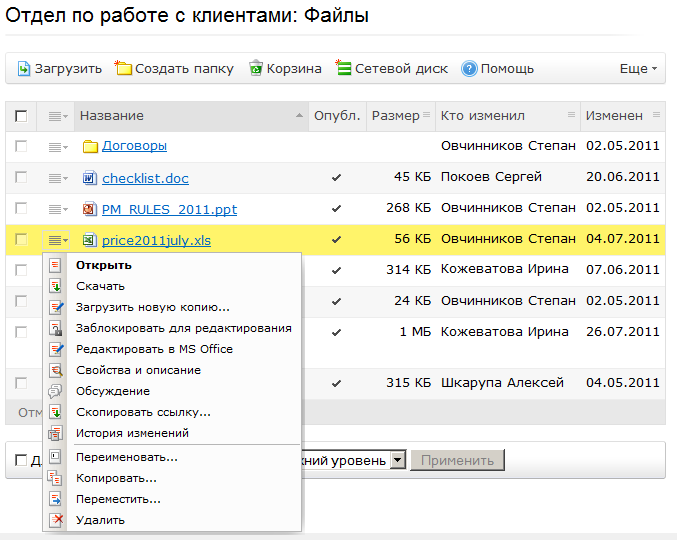The width and height of the screenshot is (677, 540).
Task: Click the Помощь question mark icon
Action: [469, 69]
